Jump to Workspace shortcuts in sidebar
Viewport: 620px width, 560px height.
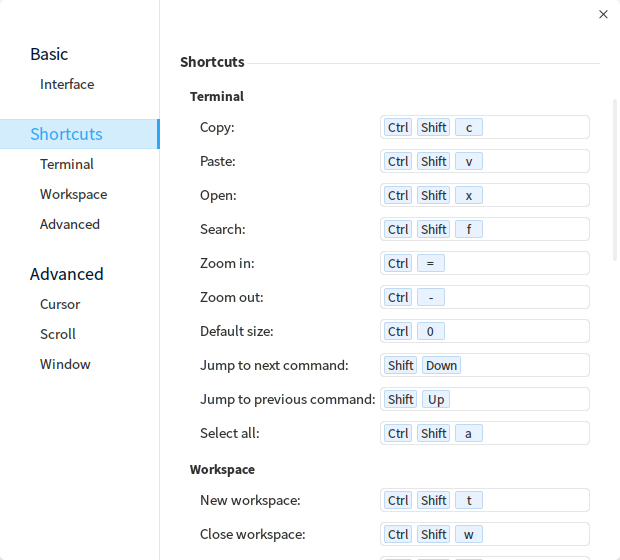(73, 194)
